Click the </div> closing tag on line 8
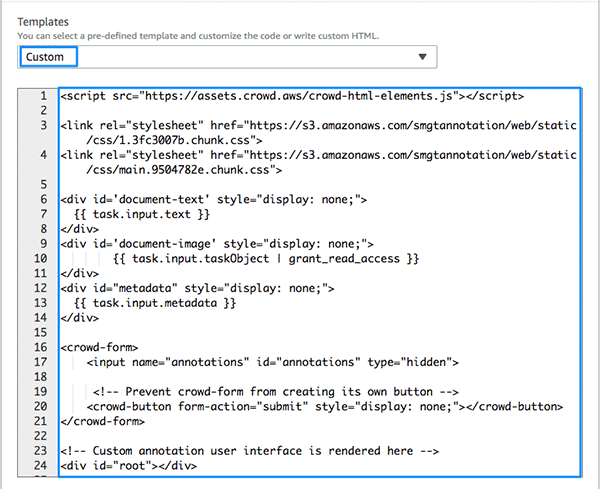The width and height of the screenshot is (600, 489). point(80,229)
